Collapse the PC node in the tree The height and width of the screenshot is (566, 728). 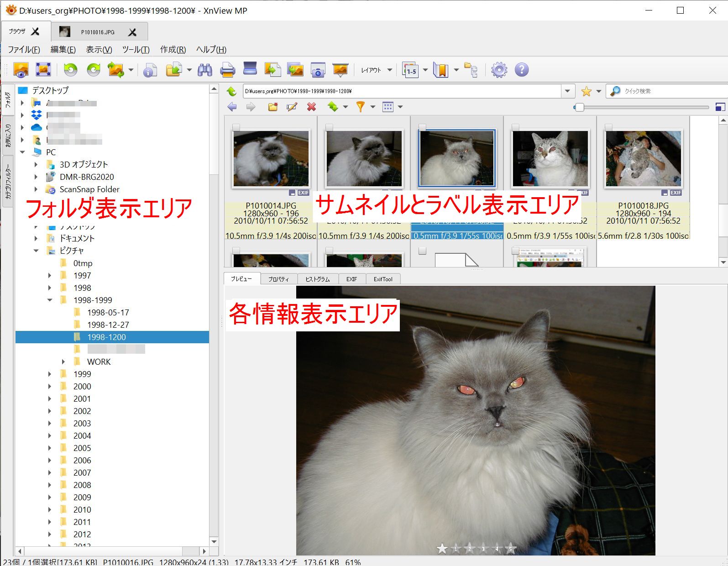click(x=22, y=152)
